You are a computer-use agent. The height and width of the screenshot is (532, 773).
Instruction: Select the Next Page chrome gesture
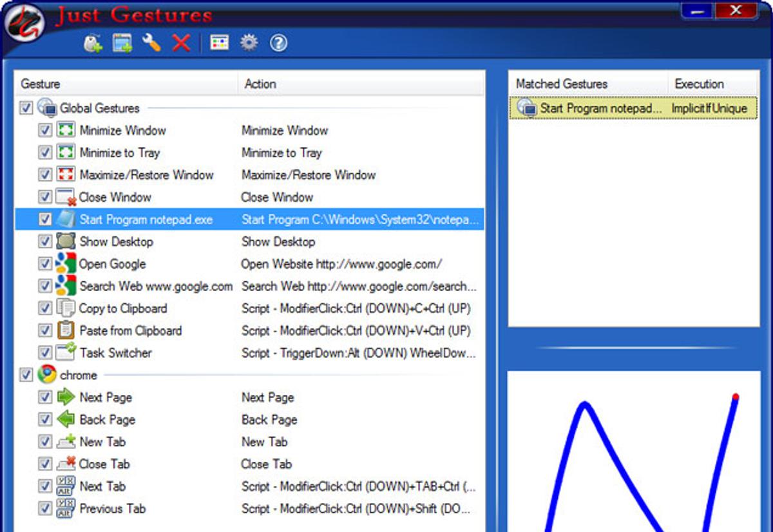106,397
